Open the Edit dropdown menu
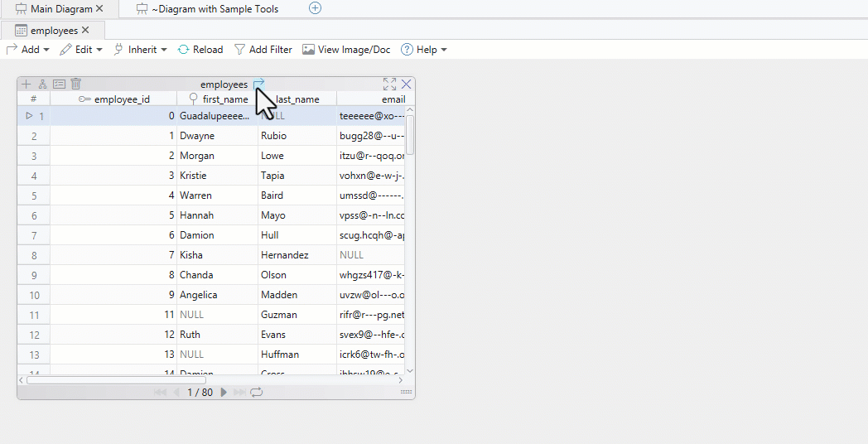Viewport: 868px width, 444px height. click(x=81, y=49)
